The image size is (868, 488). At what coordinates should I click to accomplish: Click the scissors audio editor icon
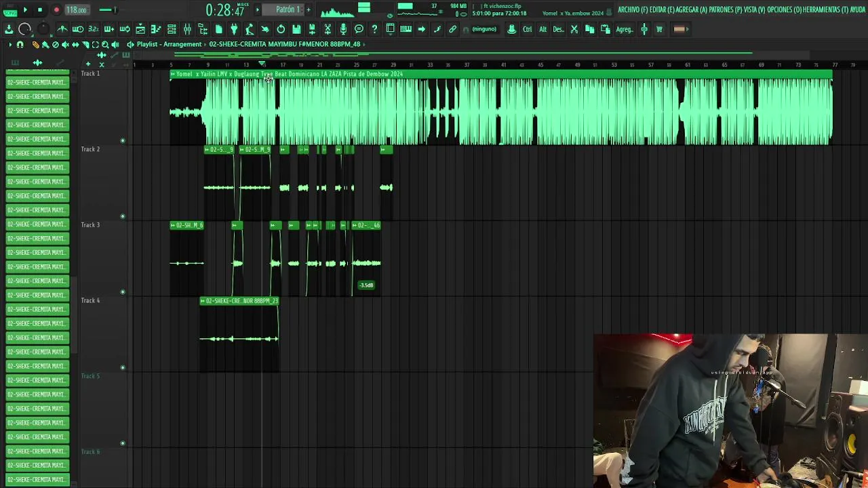(x=328, y=29)
